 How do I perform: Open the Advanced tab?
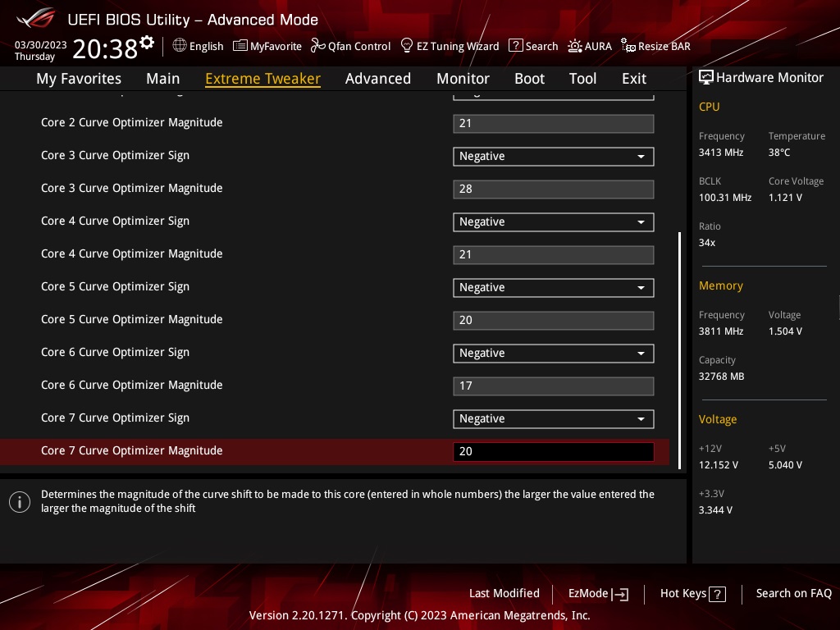tap(378, 79)
